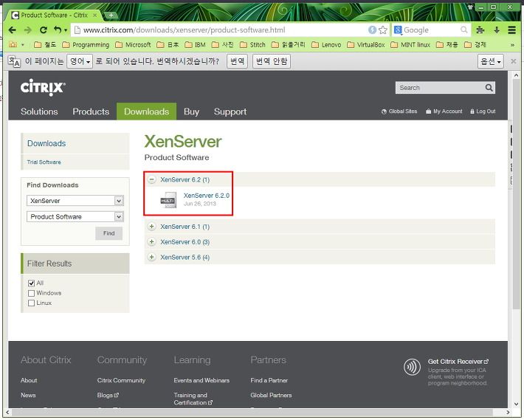The width and height of the screenshot is (524, 420).
Task: Open the translation options dropdown
Action: coord(490,61)
